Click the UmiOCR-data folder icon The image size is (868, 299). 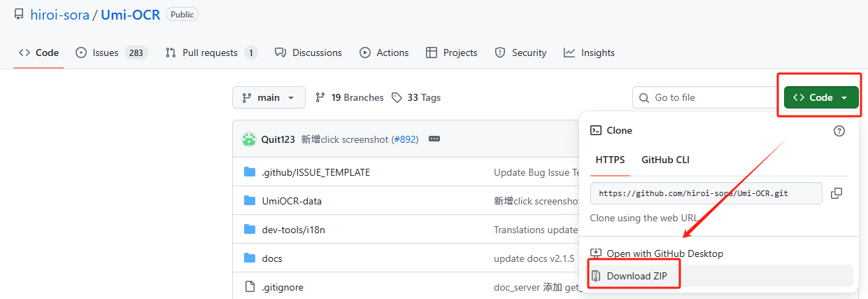[250, 201]
